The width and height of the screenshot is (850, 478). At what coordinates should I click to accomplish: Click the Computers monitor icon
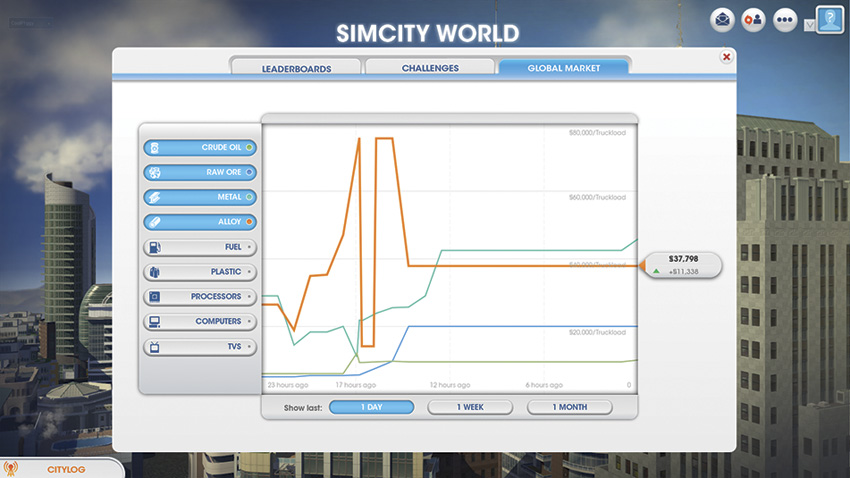[154, 321]
